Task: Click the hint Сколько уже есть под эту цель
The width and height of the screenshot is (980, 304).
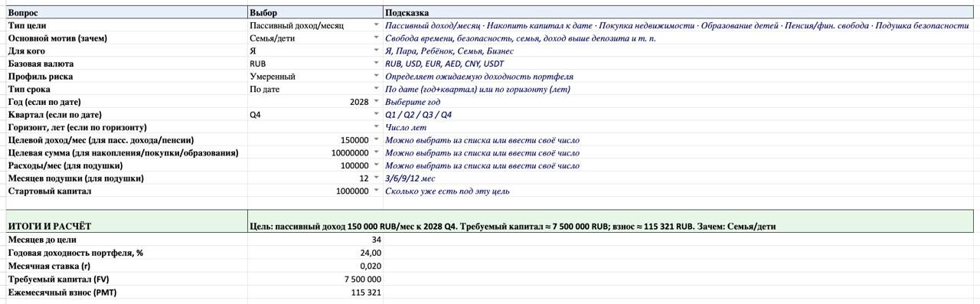Action: point(447,191)
